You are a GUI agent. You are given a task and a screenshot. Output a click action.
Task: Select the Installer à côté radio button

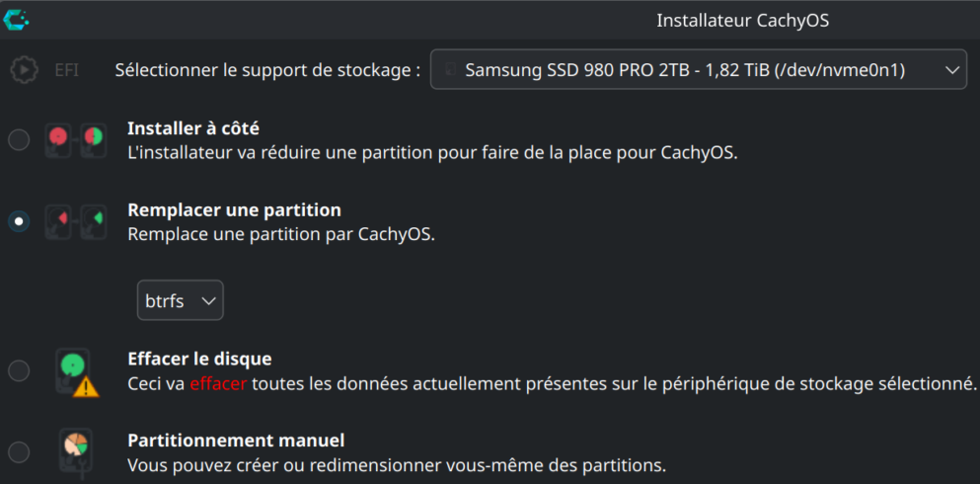19,139
